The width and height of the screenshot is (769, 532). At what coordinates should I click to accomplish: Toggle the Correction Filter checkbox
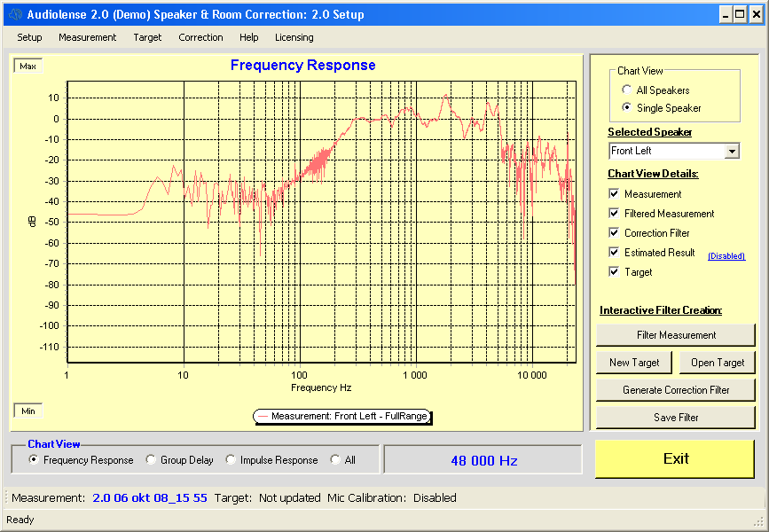coord(614,233)
